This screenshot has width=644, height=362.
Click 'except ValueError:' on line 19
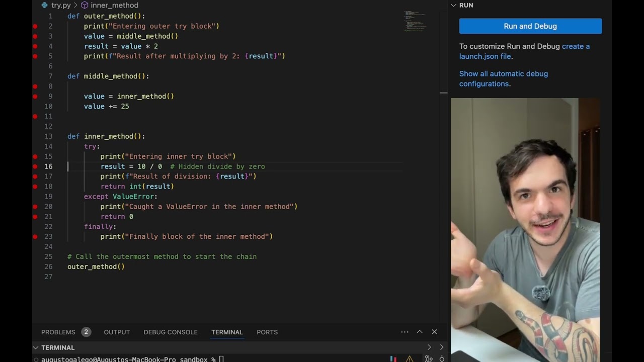click(x=121, y=197)
